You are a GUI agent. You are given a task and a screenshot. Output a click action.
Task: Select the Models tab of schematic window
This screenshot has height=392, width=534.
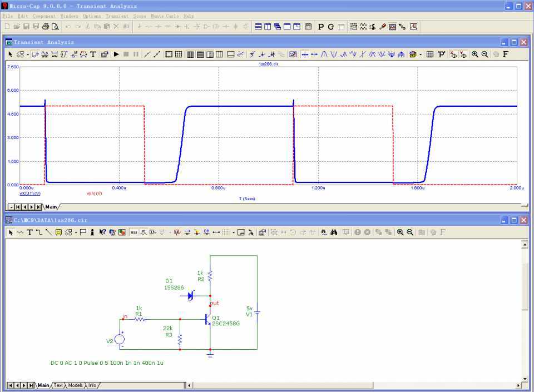pyautogui.click(x=75, y=385)
